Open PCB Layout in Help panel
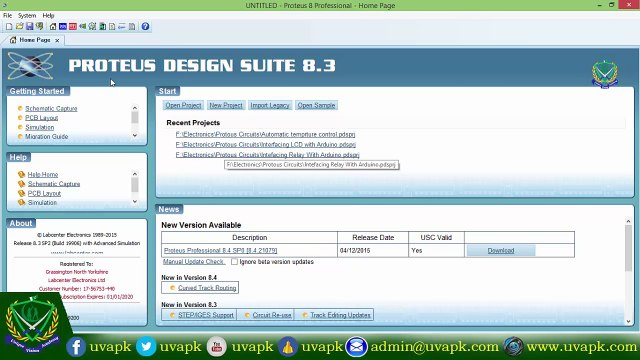This screenshot has width=640, height=360. (44, 193)
